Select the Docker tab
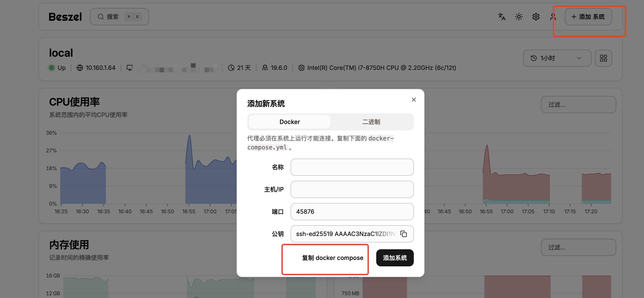Image resolution: width=644 pixels, height=298 pixels. 289,122
